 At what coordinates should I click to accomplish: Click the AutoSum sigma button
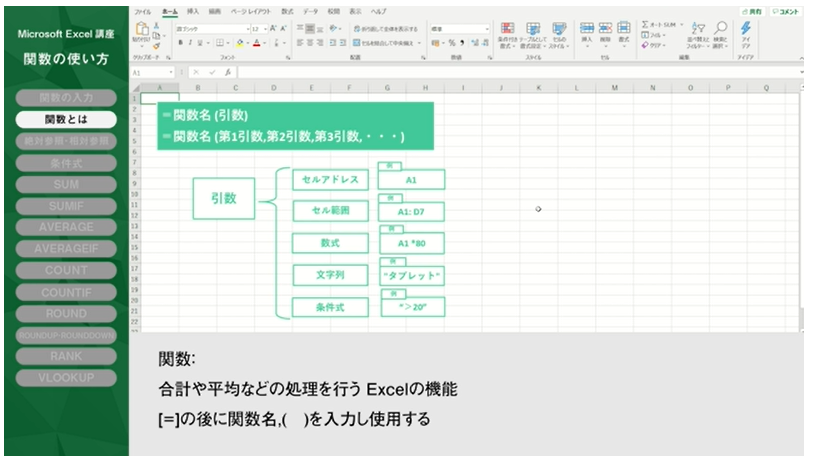point(659,24)
